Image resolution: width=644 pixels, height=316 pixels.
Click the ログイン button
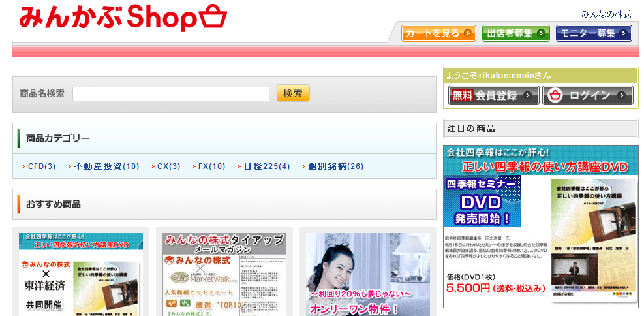[x=588, y=95]
